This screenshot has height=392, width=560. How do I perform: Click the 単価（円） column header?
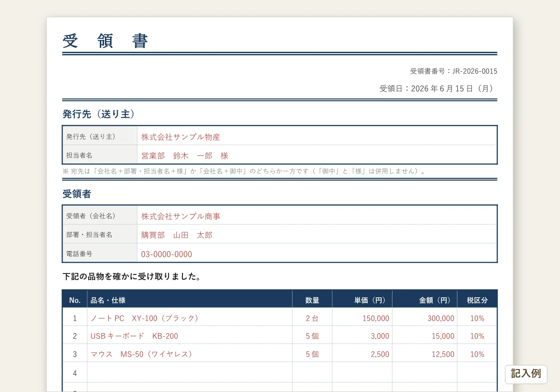[x=362, y=299]
